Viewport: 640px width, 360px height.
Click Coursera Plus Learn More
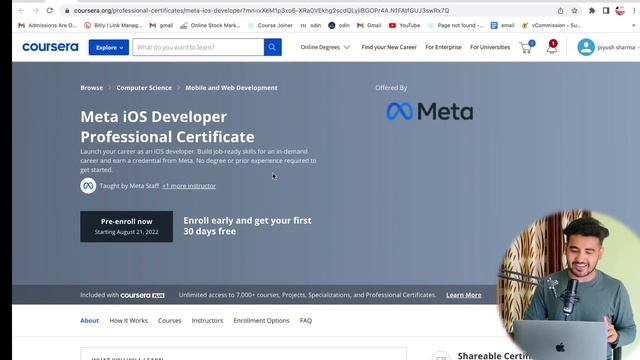tap(464, 295)
